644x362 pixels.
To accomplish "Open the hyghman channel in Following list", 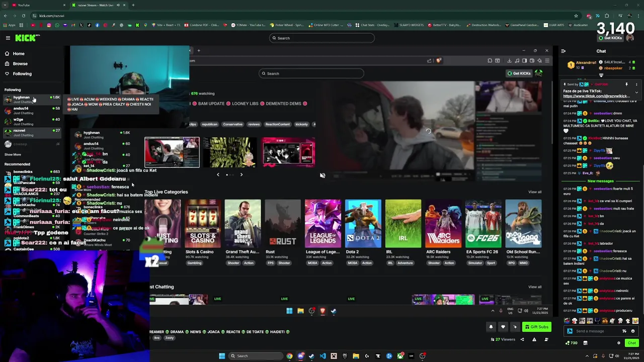I will coord(31,99).
